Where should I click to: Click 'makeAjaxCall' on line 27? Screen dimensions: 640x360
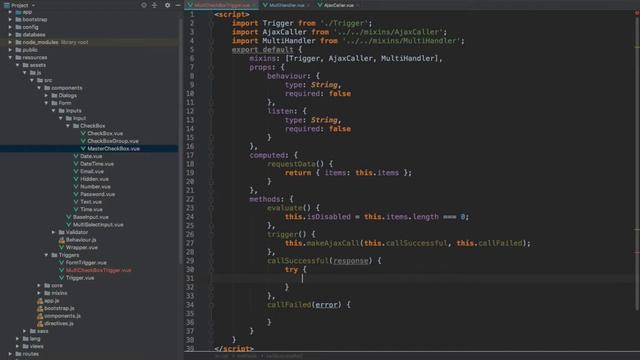(x=333, y=243)
